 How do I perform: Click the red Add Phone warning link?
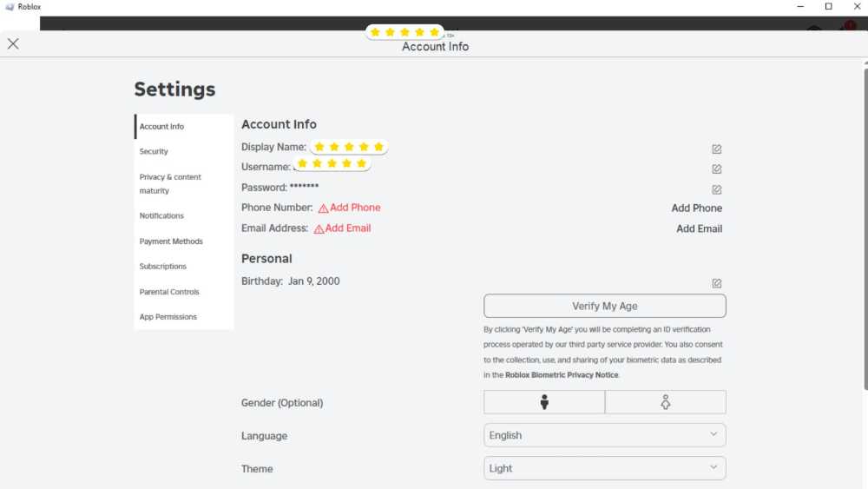pos(349,208)
